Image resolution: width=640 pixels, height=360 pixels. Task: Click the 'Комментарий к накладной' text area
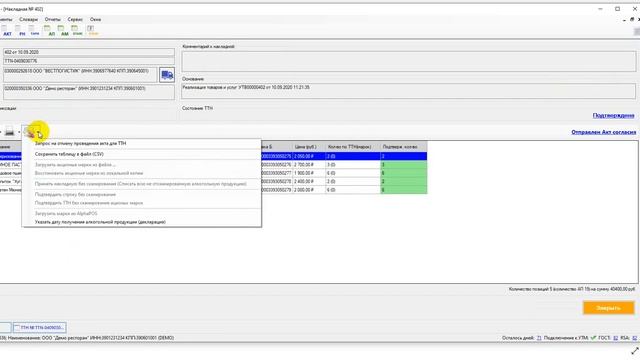pyautogui.click(x=409, y=62)
